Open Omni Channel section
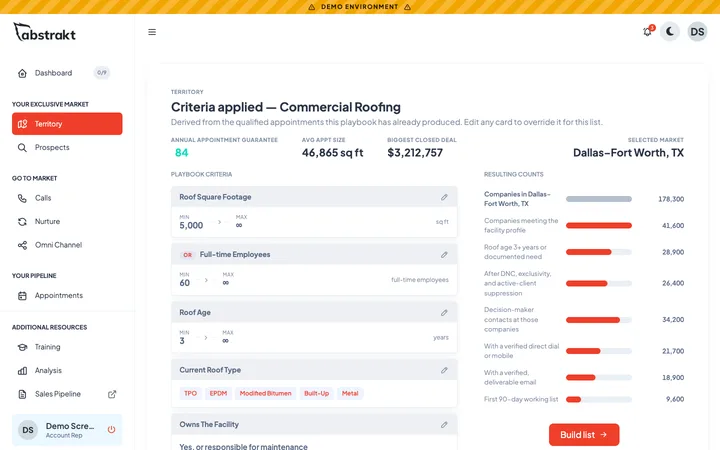The height and width of the screenshot is (450, 720). click(67, 245)
